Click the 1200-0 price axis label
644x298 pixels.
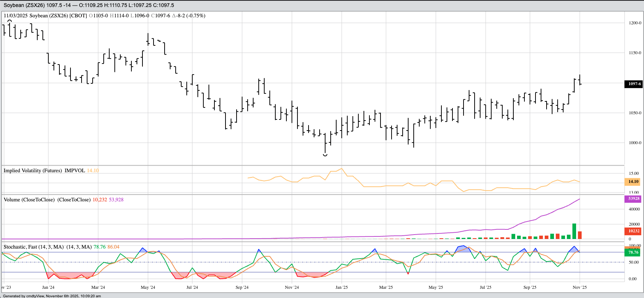tap(635, 23)
